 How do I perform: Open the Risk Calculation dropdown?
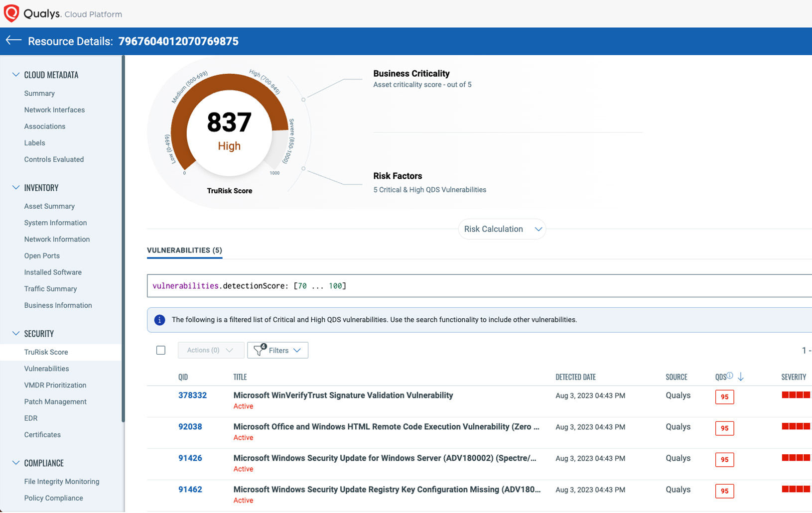point(502,229)
